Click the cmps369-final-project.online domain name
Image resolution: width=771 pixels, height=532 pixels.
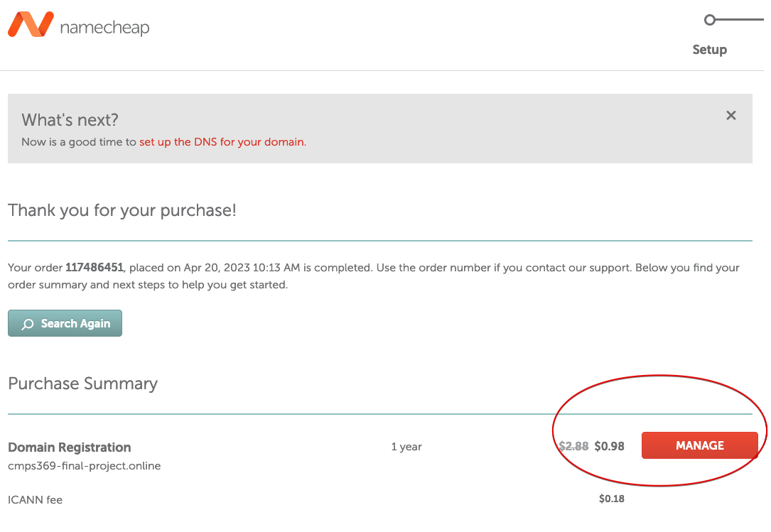[85, 466]
